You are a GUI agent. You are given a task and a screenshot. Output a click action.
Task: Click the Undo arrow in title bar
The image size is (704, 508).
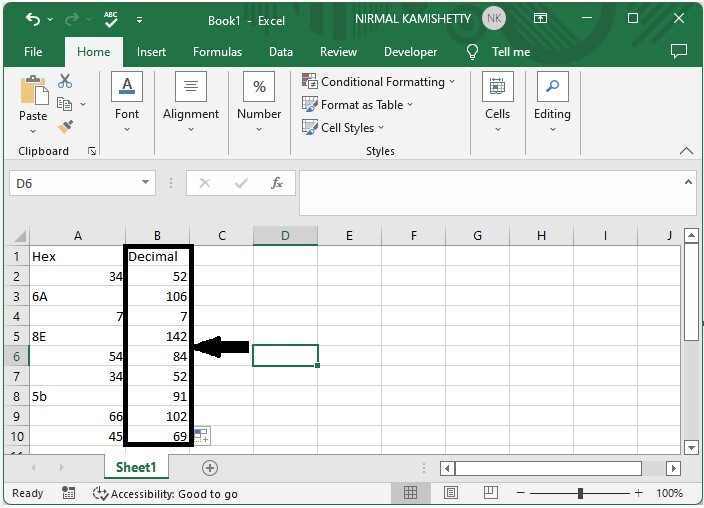33,19
